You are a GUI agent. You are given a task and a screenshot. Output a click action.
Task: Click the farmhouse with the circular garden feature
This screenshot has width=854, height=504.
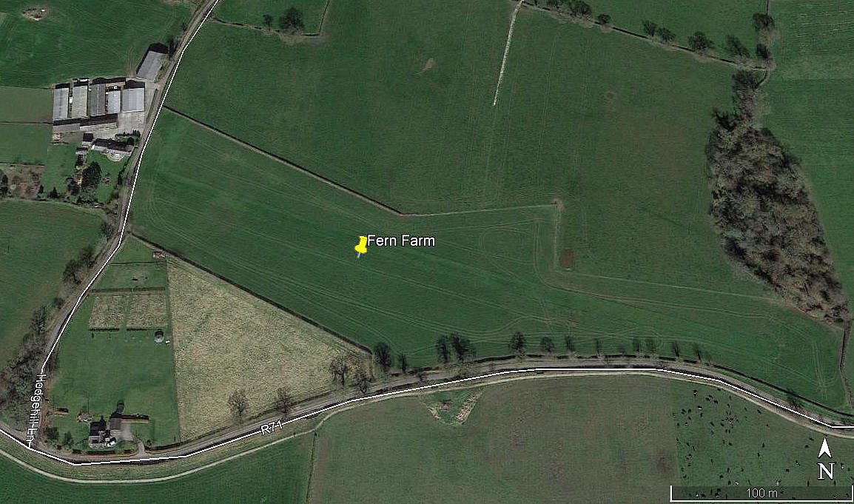point(112,147)
